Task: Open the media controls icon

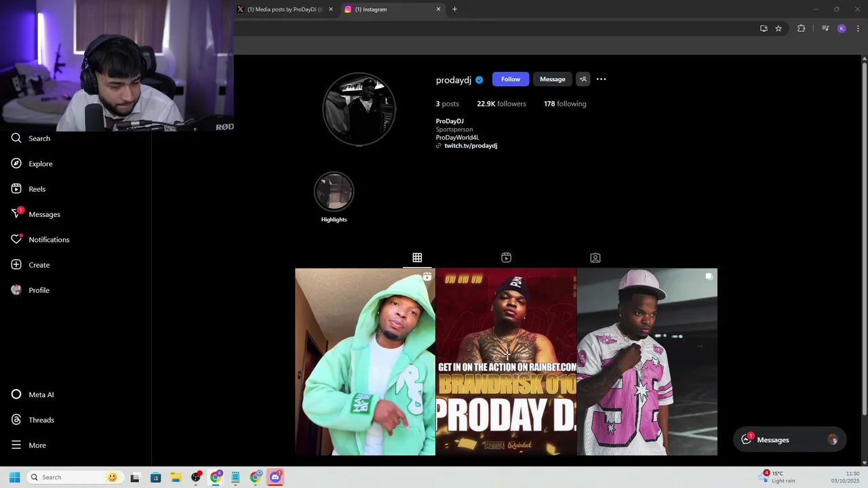Action: 825,28
